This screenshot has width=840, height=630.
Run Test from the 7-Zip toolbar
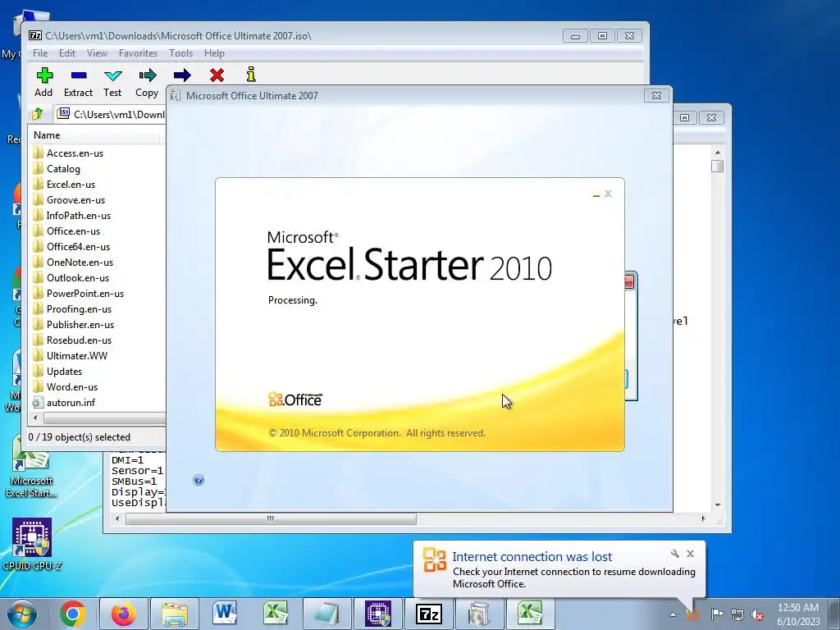[112, 83]
